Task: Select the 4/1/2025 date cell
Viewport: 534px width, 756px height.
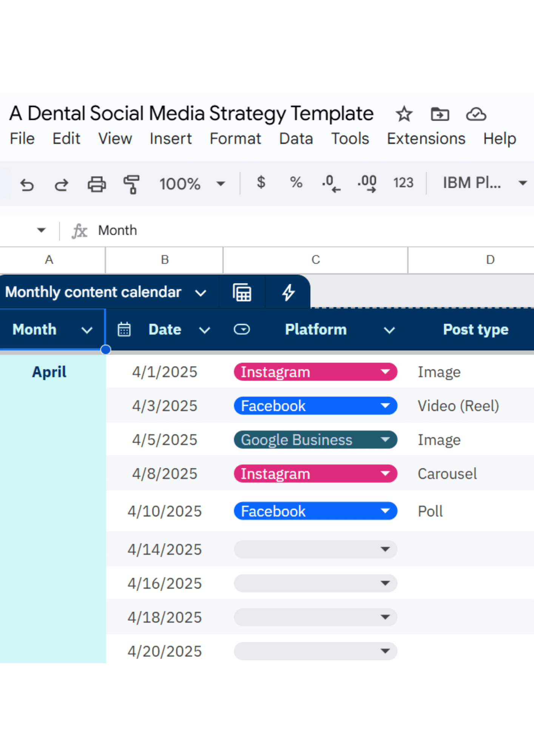Action: pyautogui.click(x=165, y=372)
